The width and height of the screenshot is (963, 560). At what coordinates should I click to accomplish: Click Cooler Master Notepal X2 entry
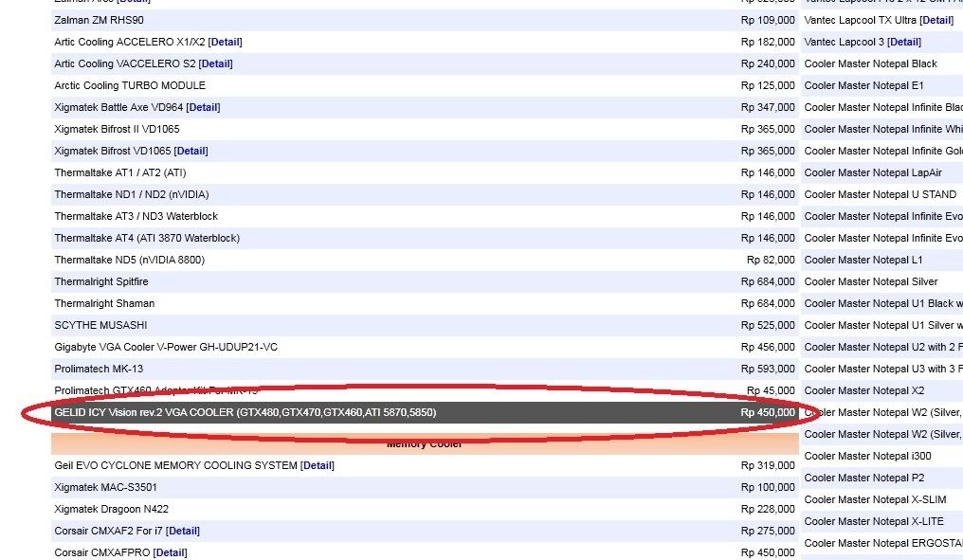click(864, 390)
